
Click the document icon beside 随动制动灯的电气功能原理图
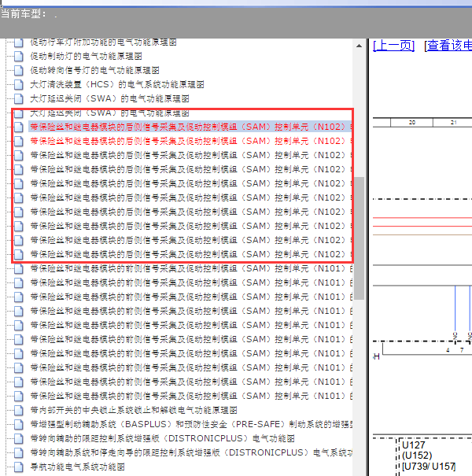[x=19, y=57]
